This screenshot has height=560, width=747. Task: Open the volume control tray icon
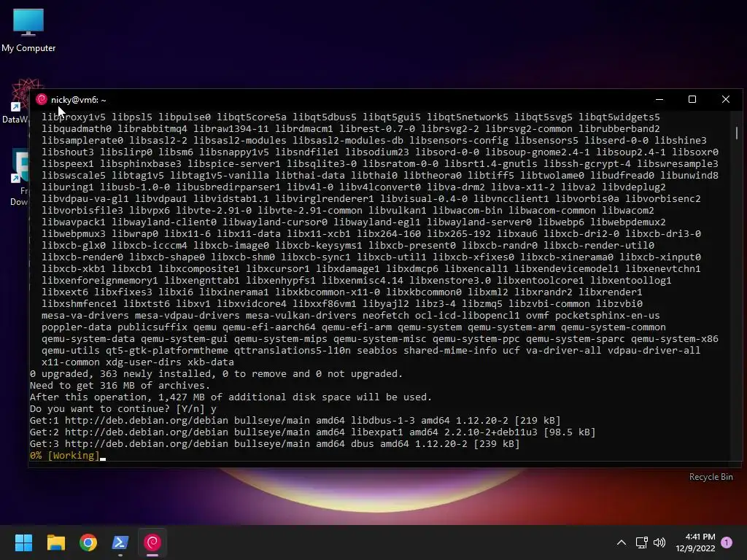click(x=659, y=542)
